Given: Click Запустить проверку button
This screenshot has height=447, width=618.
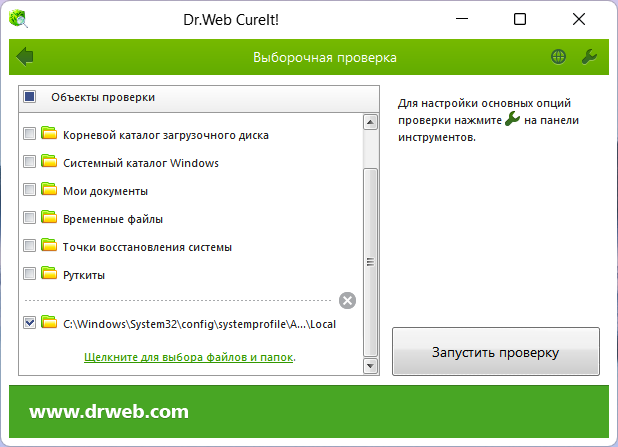Looking at the screenshot, I should click(496, 352).
